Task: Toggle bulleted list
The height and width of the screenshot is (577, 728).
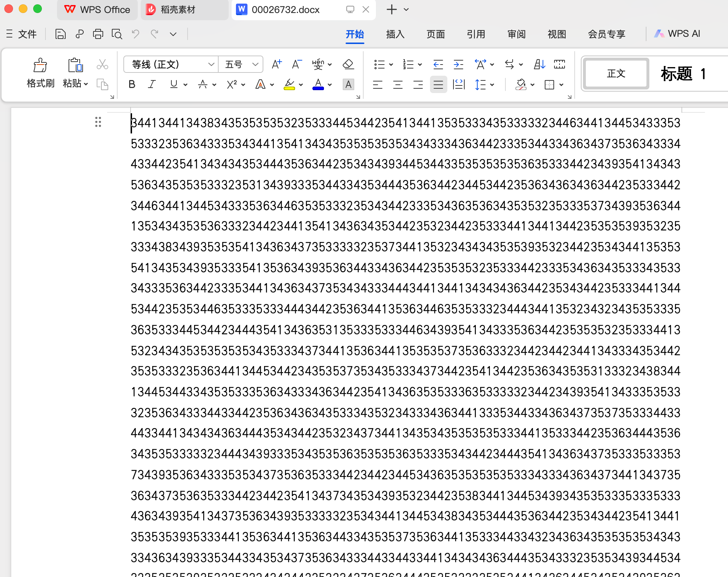Action: point(379,64)
